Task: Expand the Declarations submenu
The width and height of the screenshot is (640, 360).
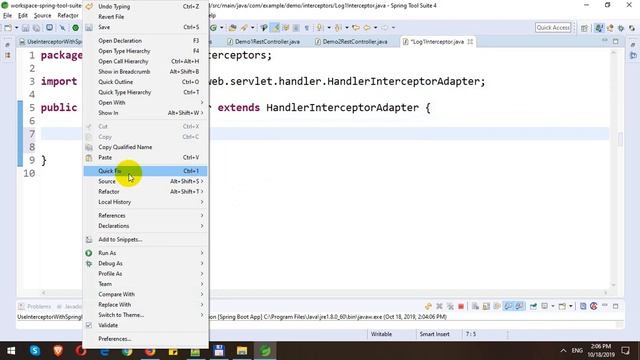Action: pos(145,226)
